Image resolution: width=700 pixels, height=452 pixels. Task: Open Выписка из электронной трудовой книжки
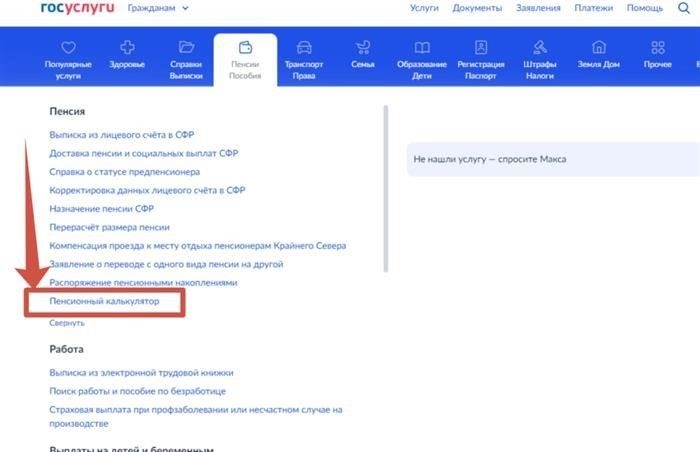(141, 372)
